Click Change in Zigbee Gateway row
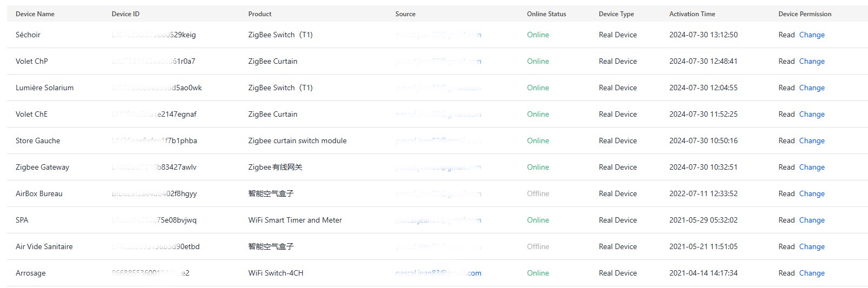 coord(811,167)
